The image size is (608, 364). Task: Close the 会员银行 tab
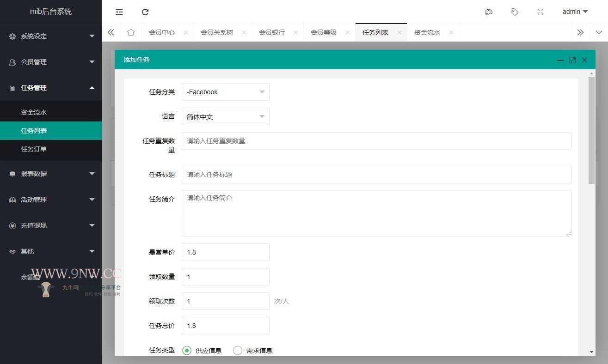coord(296,32)
